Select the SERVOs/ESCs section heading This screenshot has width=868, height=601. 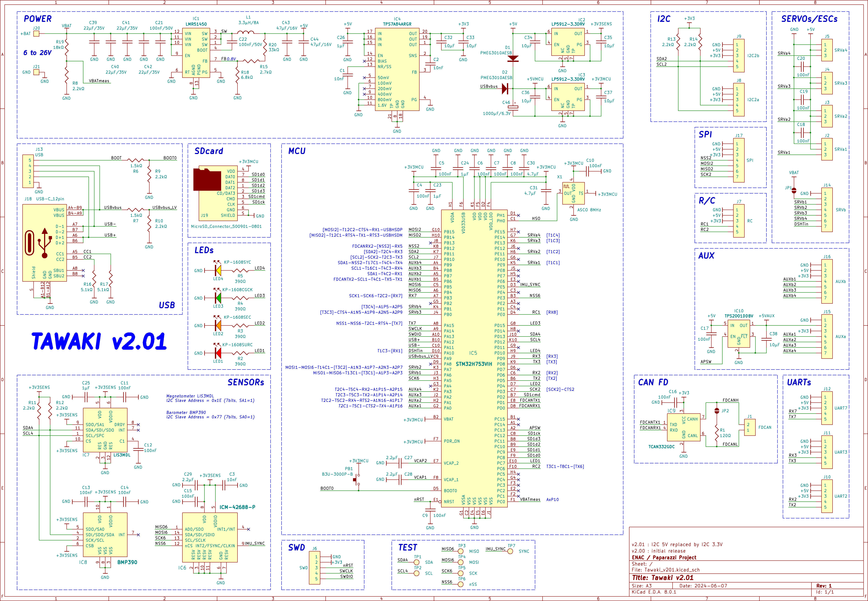click(809, 19)
